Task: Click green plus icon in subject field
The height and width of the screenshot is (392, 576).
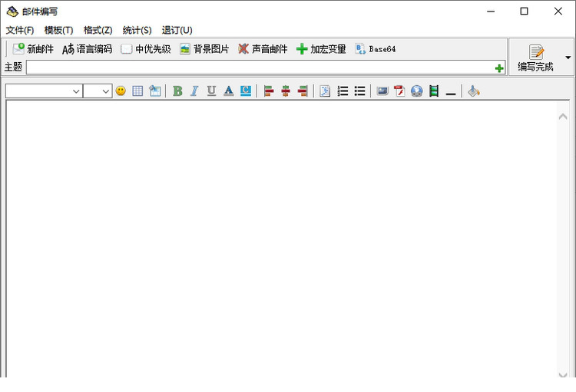Action: click(x=499, y=68)
